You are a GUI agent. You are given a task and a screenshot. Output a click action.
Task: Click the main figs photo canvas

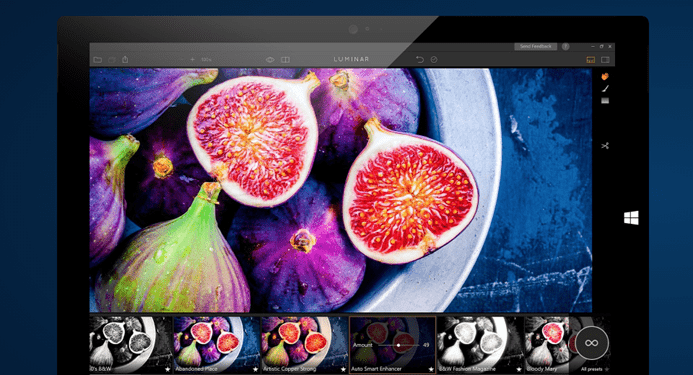tap(341, 190)
